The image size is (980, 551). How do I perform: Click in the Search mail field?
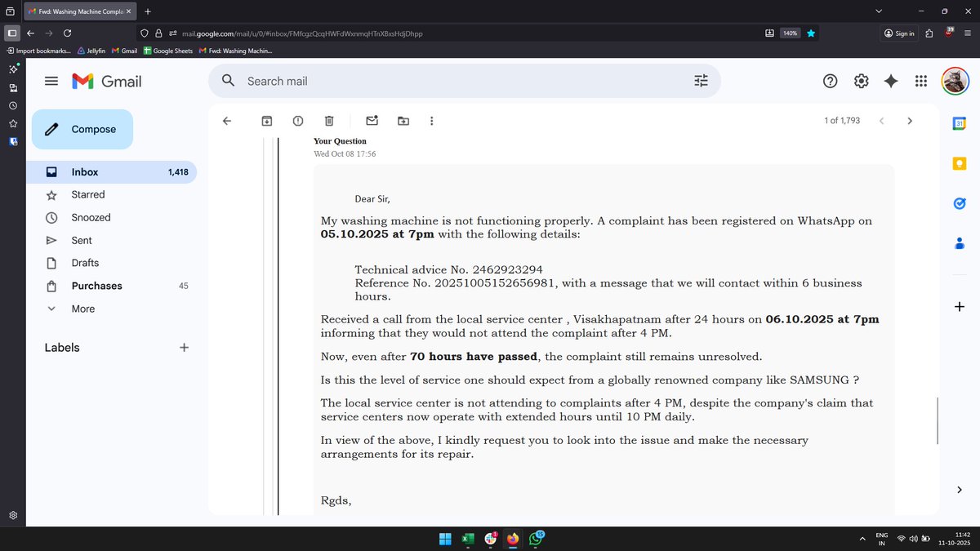(x=464, y=81)
